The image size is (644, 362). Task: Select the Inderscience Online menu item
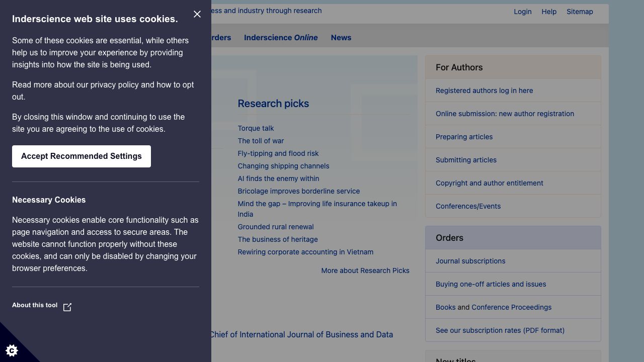pos(281,38)
